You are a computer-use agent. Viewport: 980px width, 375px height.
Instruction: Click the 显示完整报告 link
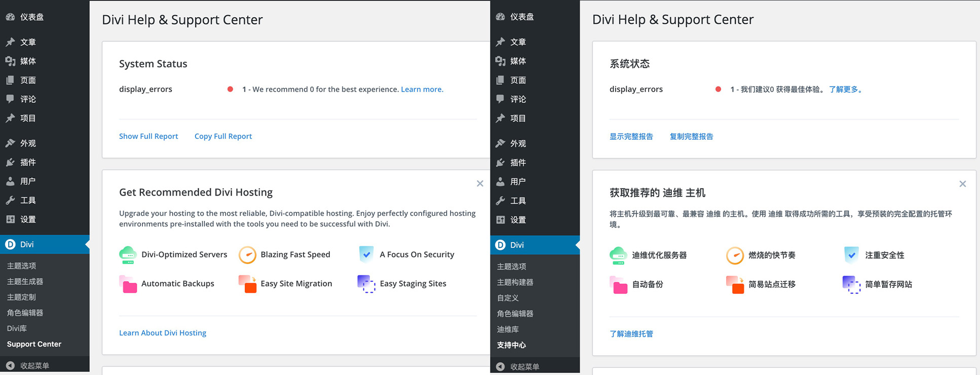pyautogui.click(x=631, y=136)
